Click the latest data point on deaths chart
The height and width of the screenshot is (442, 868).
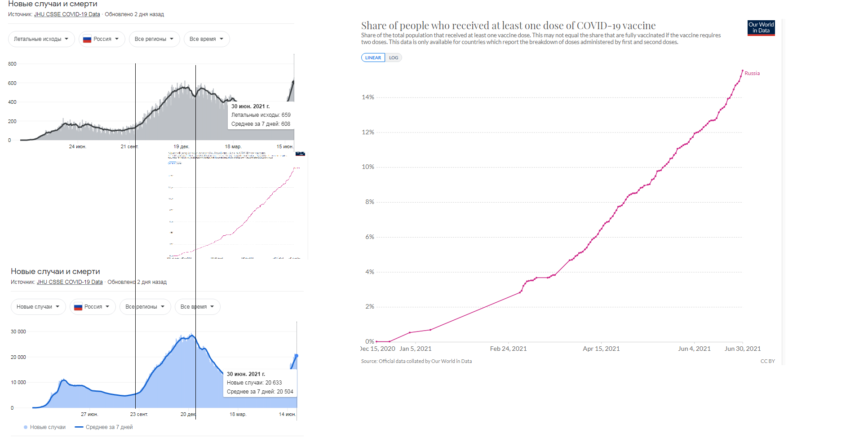[293, 82]
